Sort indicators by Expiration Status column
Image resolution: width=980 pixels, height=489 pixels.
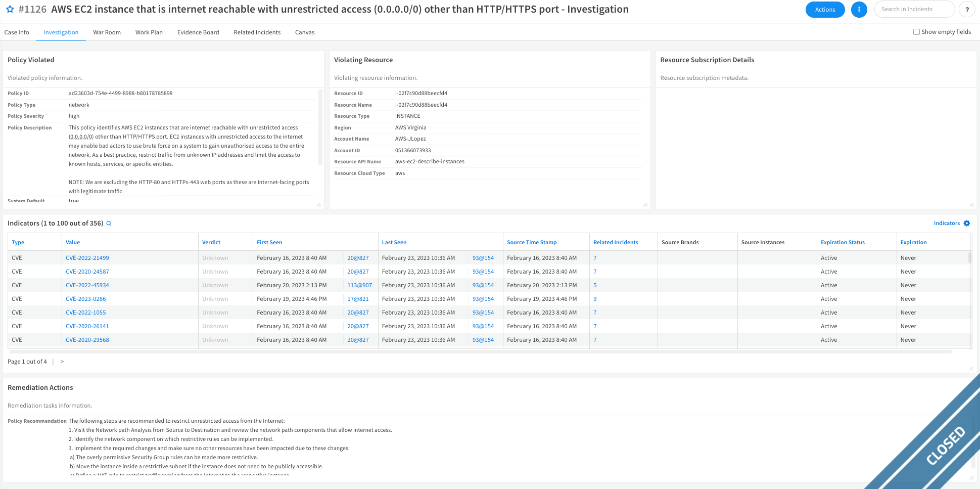(x=843, y=243)
